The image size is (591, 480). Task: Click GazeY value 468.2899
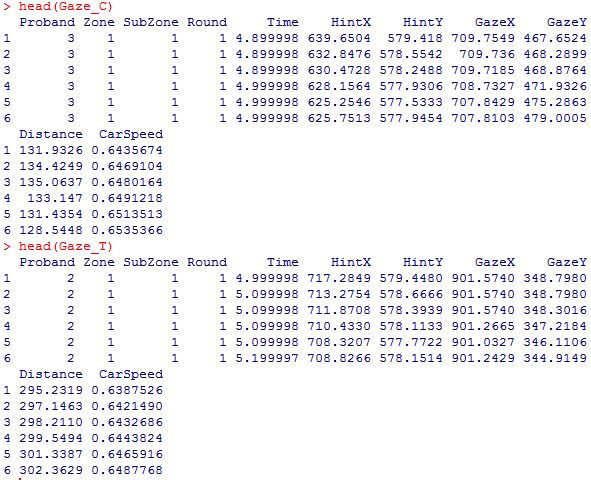coord(555,54)
